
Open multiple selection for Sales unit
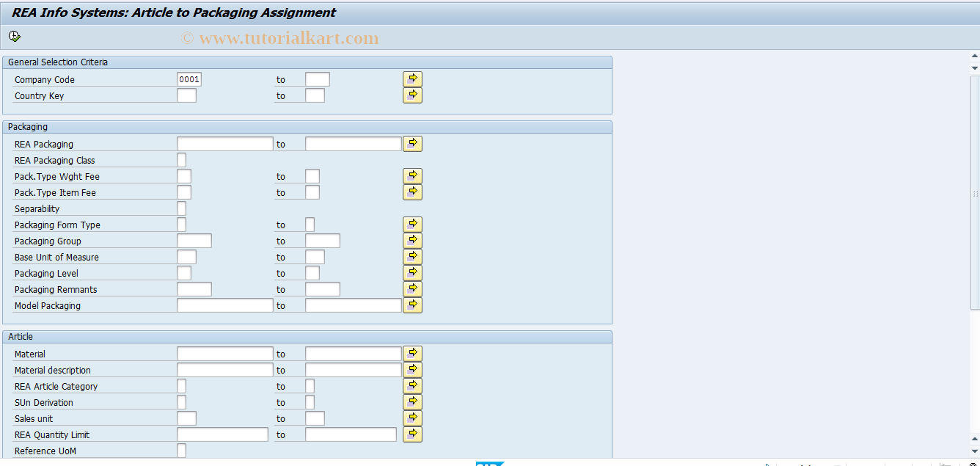[412, 418]
